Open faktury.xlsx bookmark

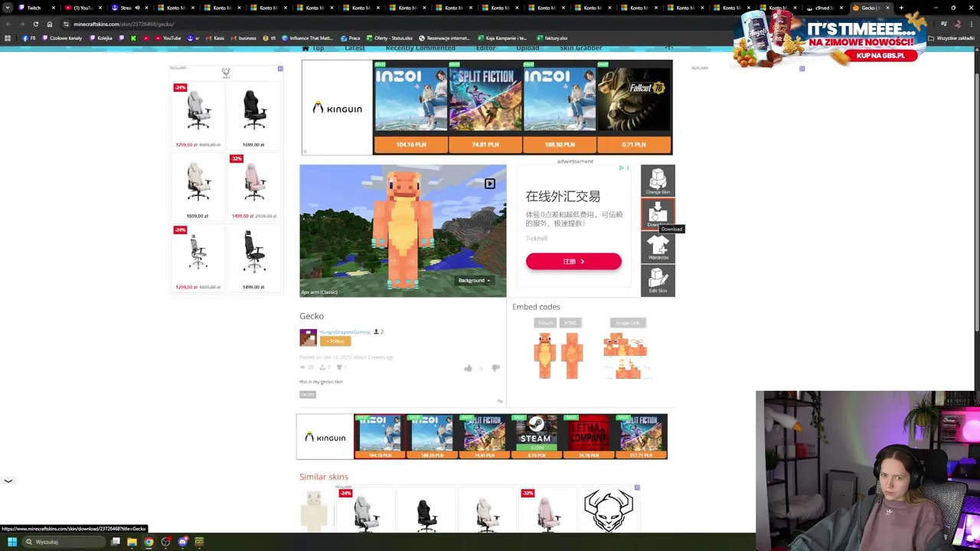pos(552,37)
